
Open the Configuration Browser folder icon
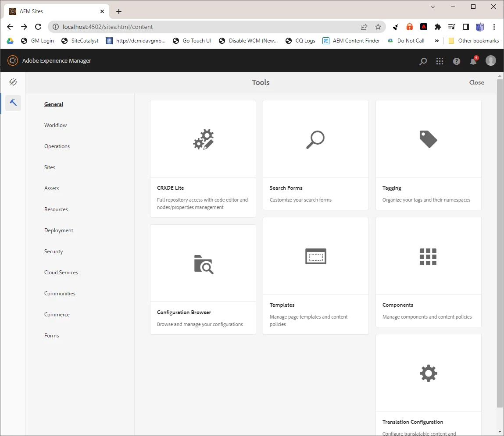(204, 264)
